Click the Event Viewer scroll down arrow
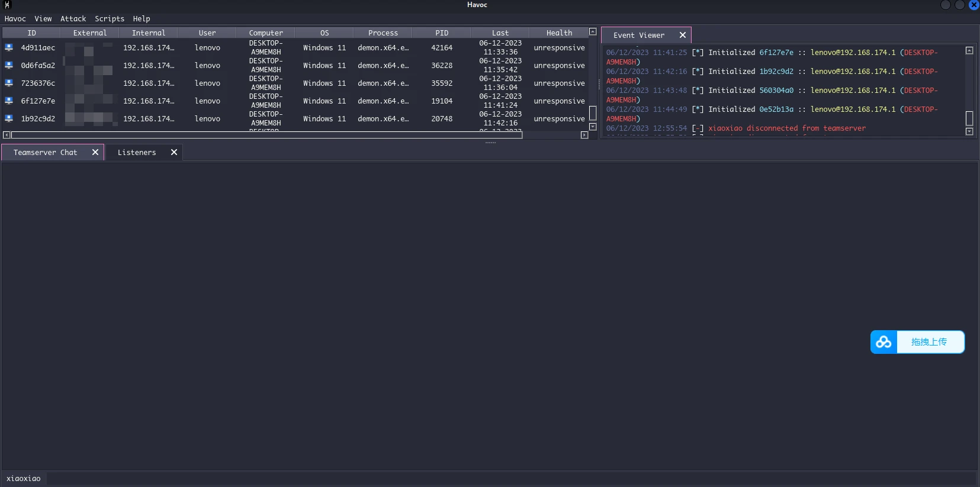 pyautogui.click(x=969, y=131)
